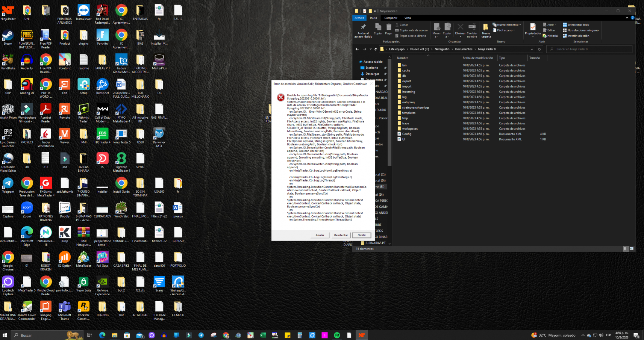Expand the Fácil acceso dropdown
644x340 pixels.
(504, 30)
